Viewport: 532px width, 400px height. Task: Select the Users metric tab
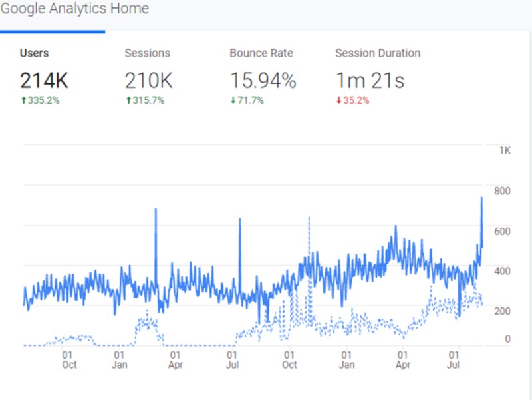[34, 53]
